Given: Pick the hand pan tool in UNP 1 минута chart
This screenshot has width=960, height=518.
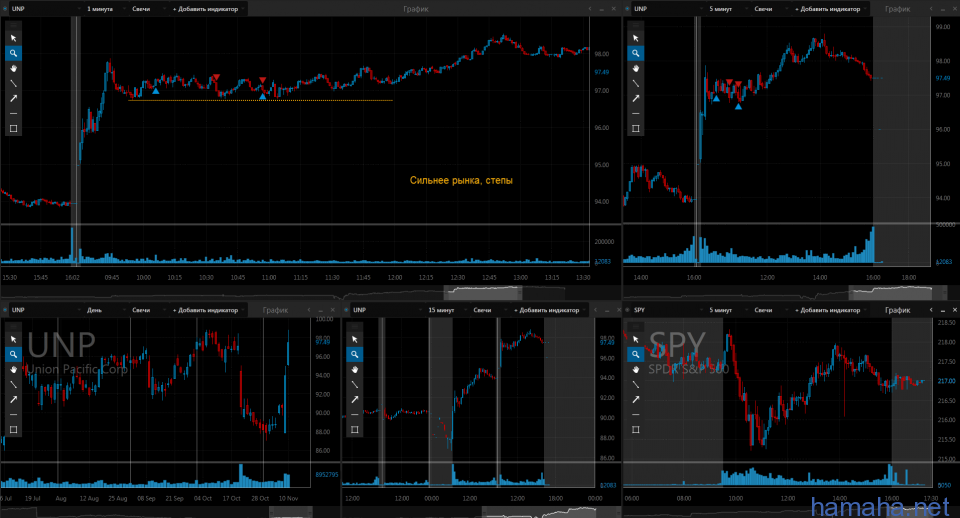Looking at the screenshot, I should (x=13, y=68).
